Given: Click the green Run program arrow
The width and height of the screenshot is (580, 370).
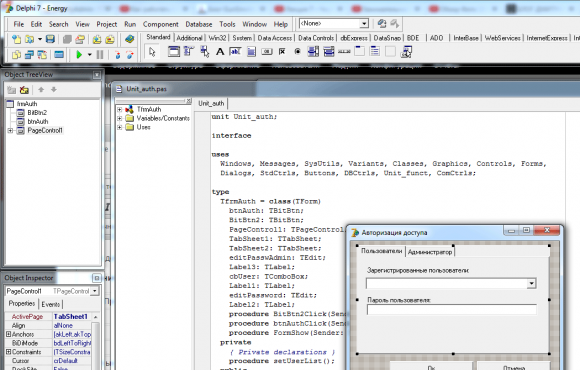Looking at the screenshot, I should (79, 55).
